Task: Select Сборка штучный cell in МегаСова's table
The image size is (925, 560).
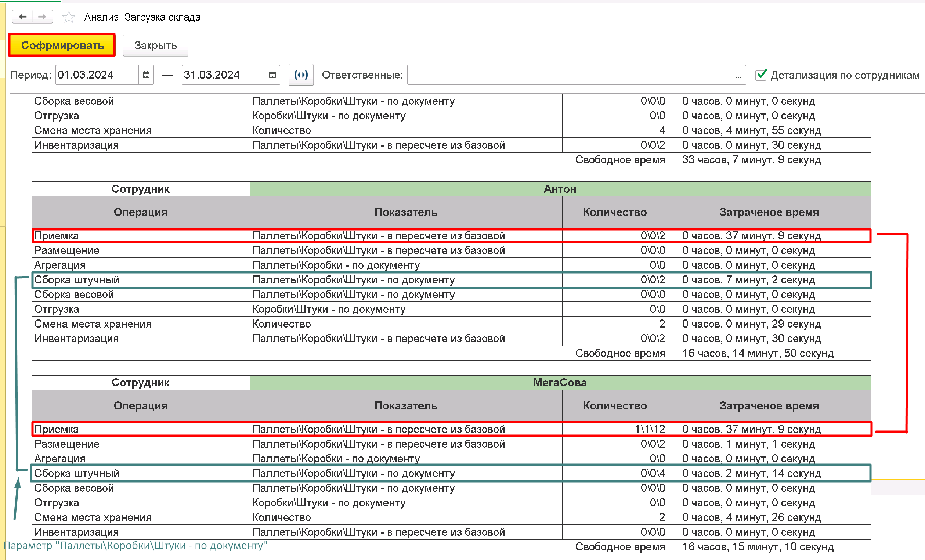Action: tap(140, 473)
